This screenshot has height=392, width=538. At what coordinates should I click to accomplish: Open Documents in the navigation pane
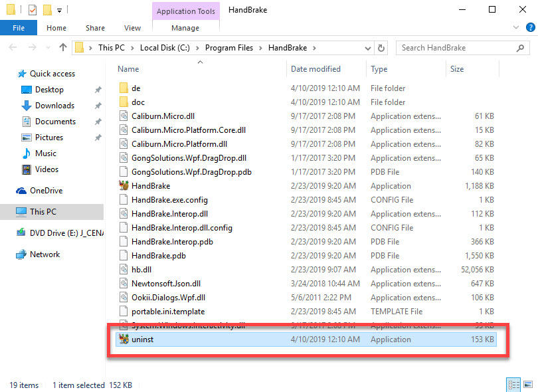[x=55, y=122]
